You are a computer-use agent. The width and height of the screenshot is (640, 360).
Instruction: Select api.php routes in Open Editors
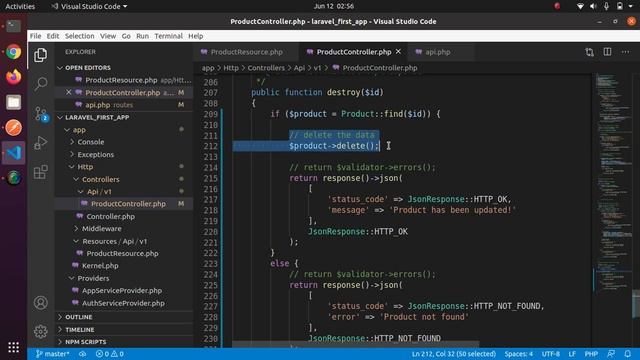[124, 105]
